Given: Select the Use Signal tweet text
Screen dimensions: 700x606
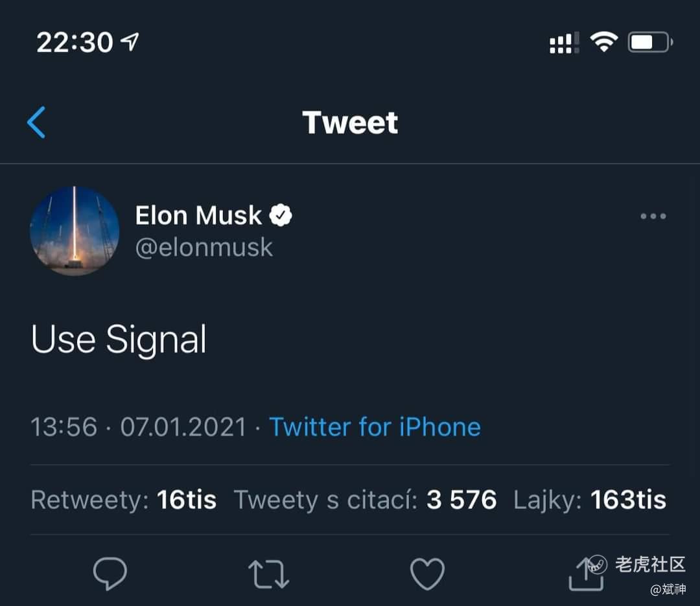Looking at the screenshot, I should [118, 338].
